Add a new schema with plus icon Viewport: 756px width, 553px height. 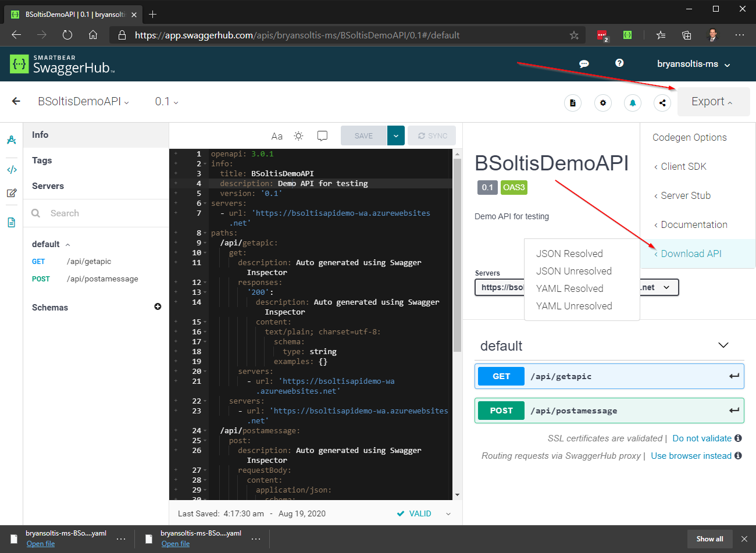click(158, 306)
